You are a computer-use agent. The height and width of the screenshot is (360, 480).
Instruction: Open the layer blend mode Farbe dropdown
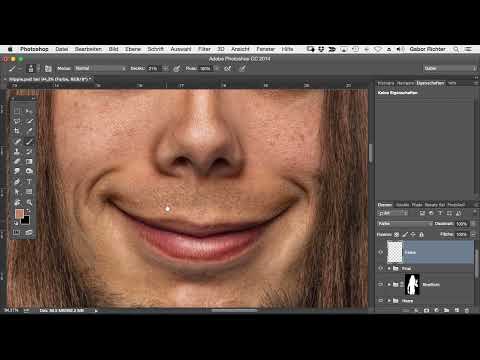pos(405,224)
